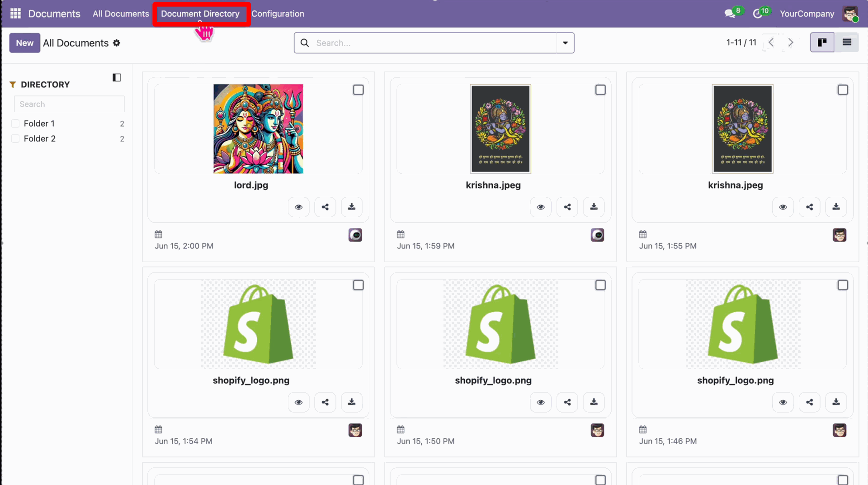Collapse the Directory side panel
This screenshot has height=485, width=868.
click(x=117, y=78)
